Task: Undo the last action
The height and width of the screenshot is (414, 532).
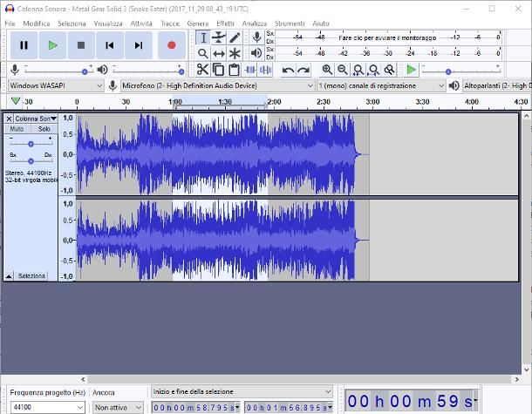Action: [x=288, y=70]
